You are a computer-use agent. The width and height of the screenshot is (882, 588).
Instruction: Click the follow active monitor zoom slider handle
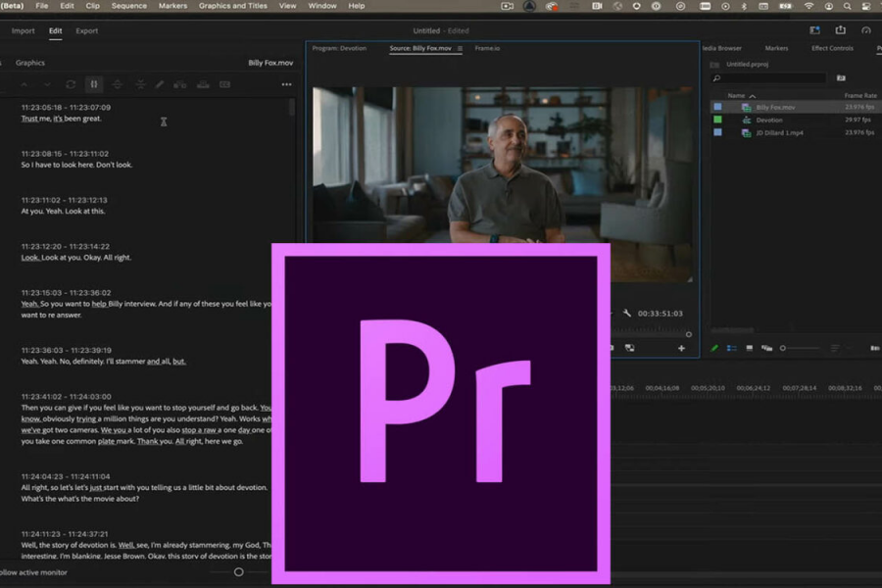238,571
